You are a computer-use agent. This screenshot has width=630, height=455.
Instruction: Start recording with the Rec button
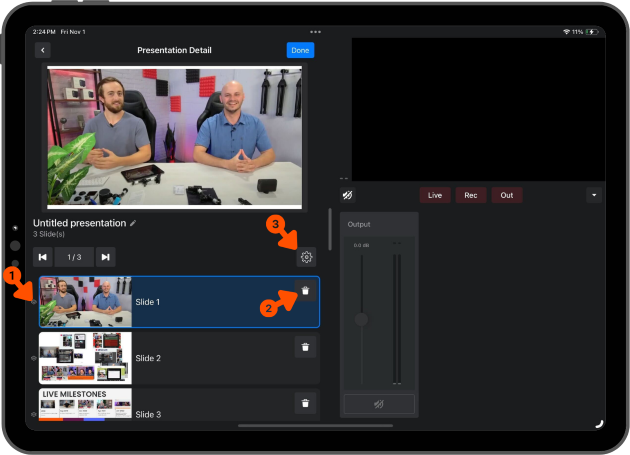click(471, 195)
